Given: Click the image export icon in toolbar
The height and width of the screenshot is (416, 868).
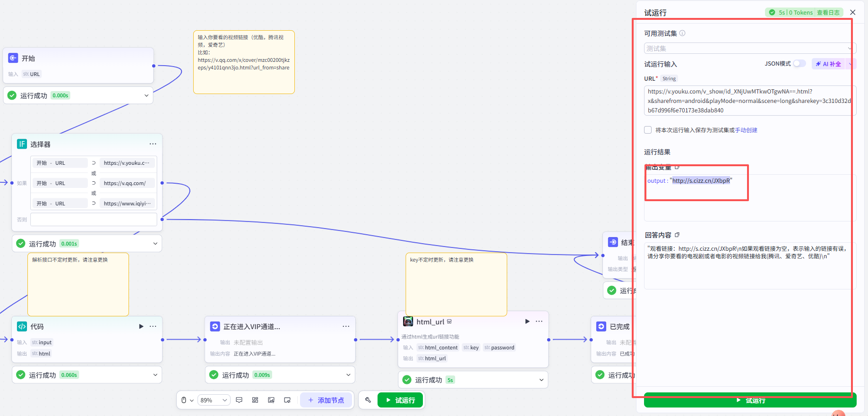Looking at the screenshot, I should (x=271, y=400).
